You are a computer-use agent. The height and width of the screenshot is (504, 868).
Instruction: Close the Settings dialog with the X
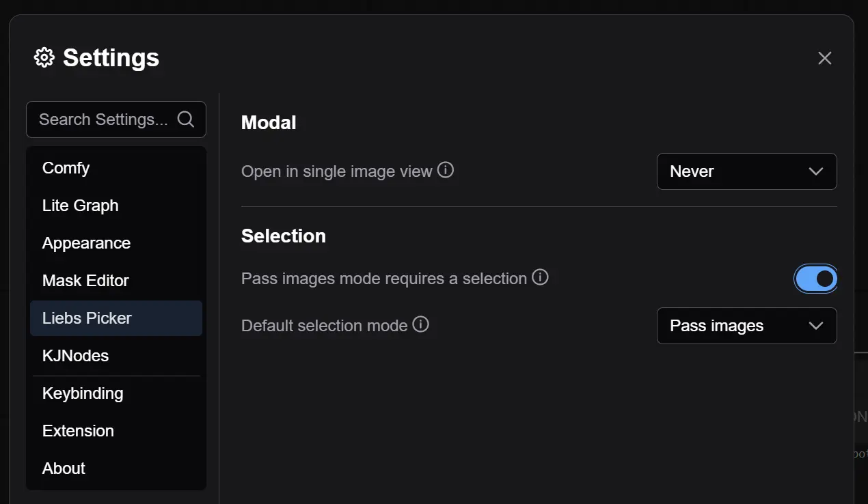point(825,58)
